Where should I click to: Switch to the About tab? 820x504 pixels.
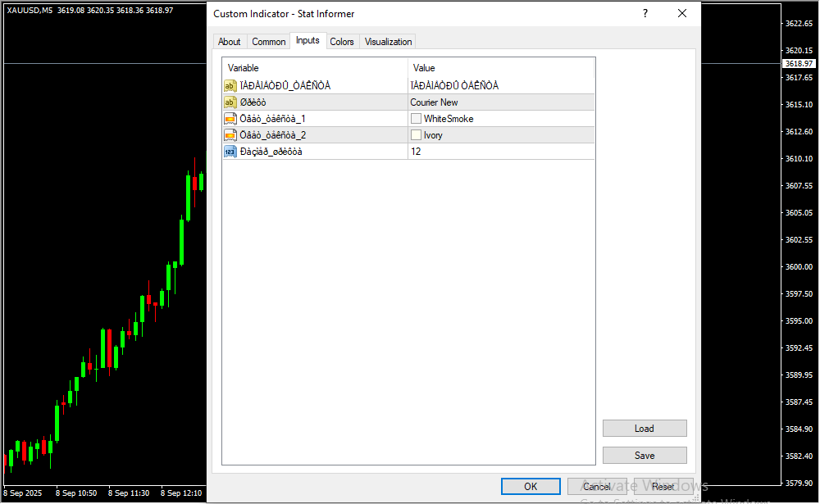[x=230, y=42]
